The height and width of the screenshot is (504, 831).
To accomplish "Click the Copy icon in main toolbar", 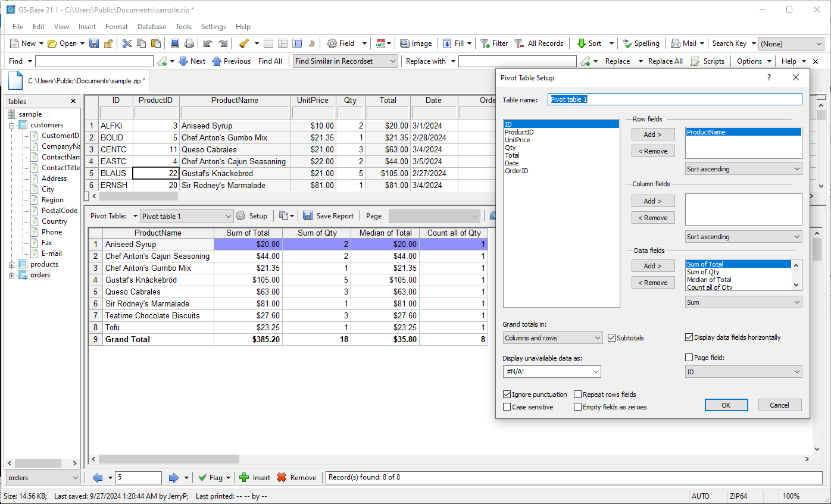I will [141, 43].
